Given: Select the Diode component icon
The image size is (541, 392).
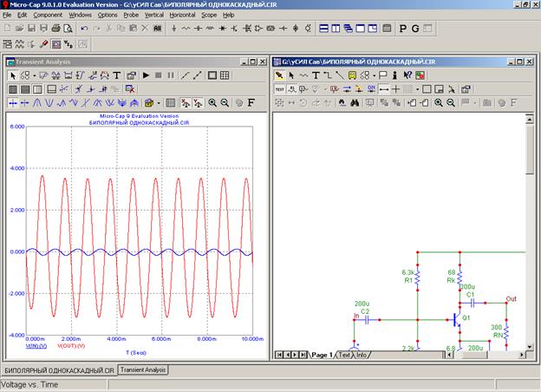Looking at the screenshot, I should (223, 29).
